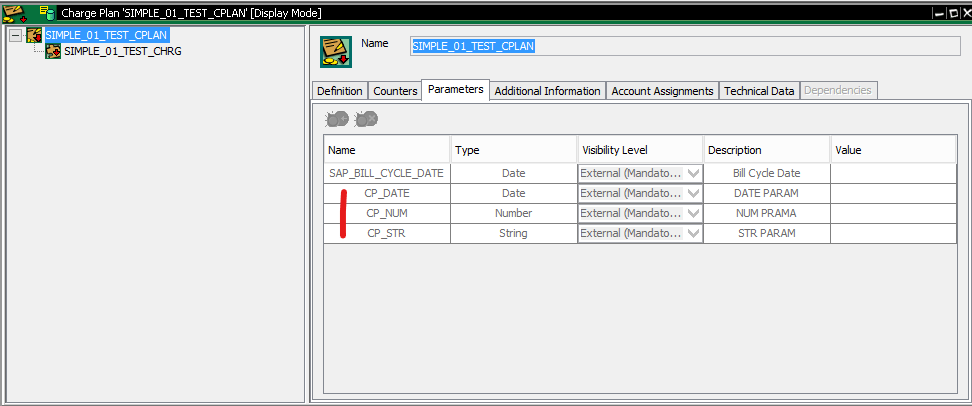Click the large charge plan icon beside Name
The width and height of the screenshot is (972, 406).
tap(336, 51)
